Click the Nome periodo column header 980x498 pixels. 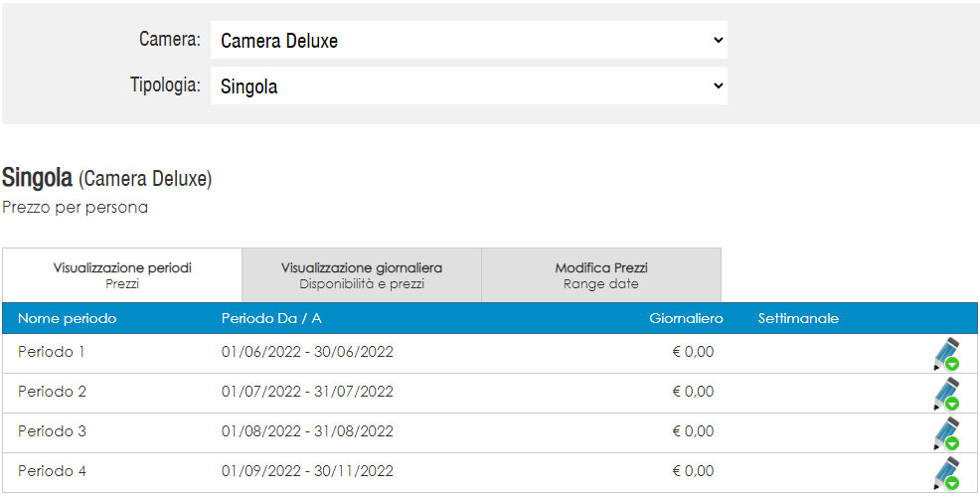pos(67,319)
